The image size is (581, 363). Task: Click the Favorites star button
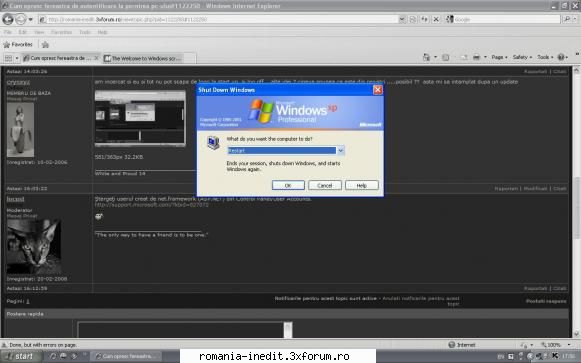pyautogui.click(x=18, y=45)
